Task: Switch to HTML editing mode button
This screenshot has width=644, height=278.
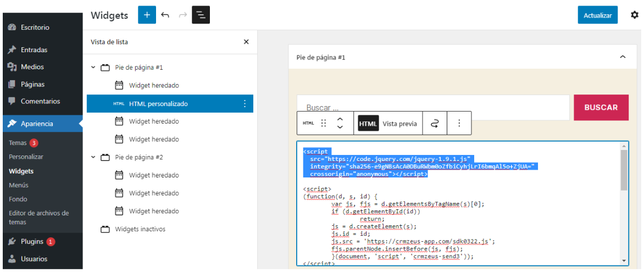Action: coord(368,124)
